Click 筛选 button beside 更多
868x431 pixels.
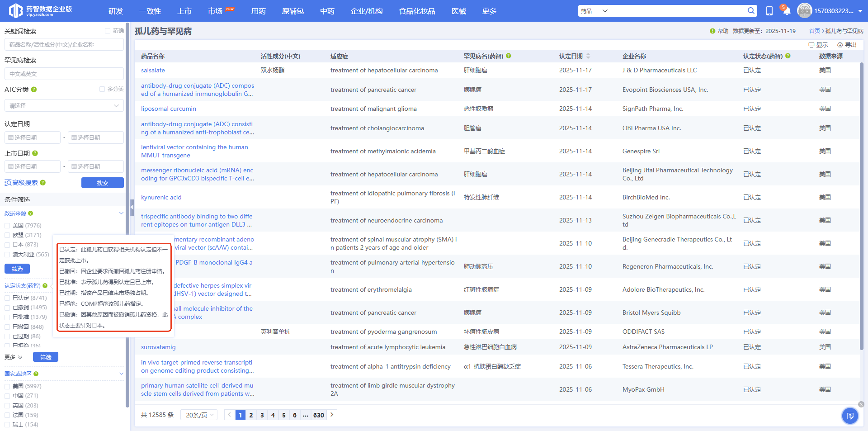pos(46,357)
